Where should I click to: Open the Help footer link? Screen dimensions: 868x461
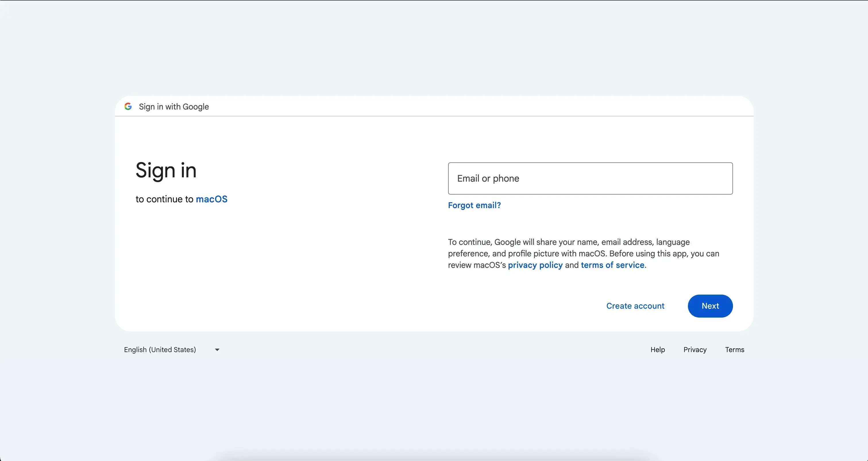[x=657, y=350]
